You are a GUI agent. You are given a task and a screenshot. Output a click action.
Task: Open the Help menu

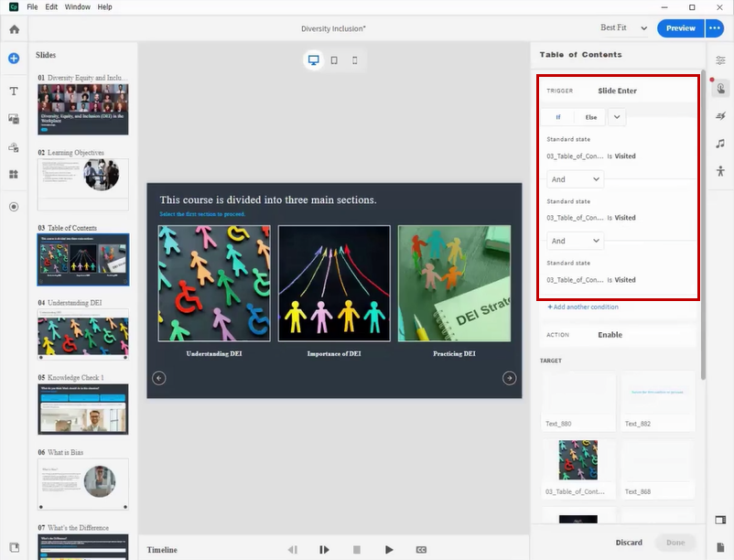105,6
